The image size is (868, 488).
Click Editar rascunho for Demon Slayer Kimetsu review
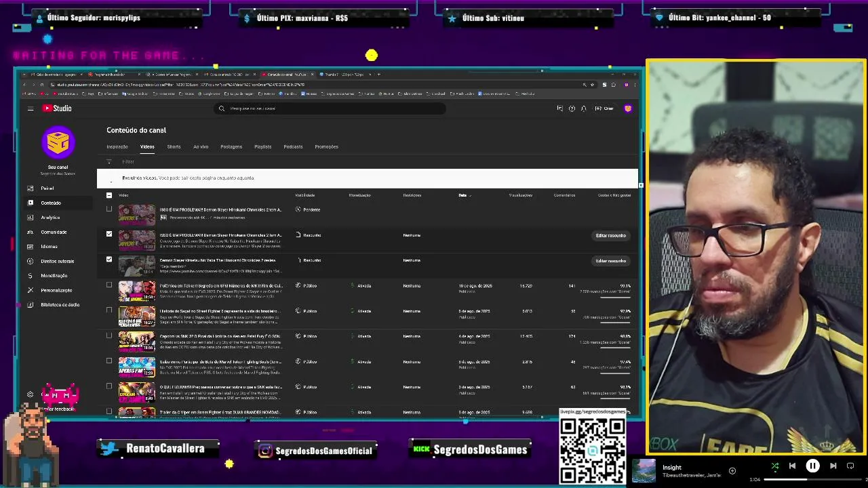tap(611, 260)
